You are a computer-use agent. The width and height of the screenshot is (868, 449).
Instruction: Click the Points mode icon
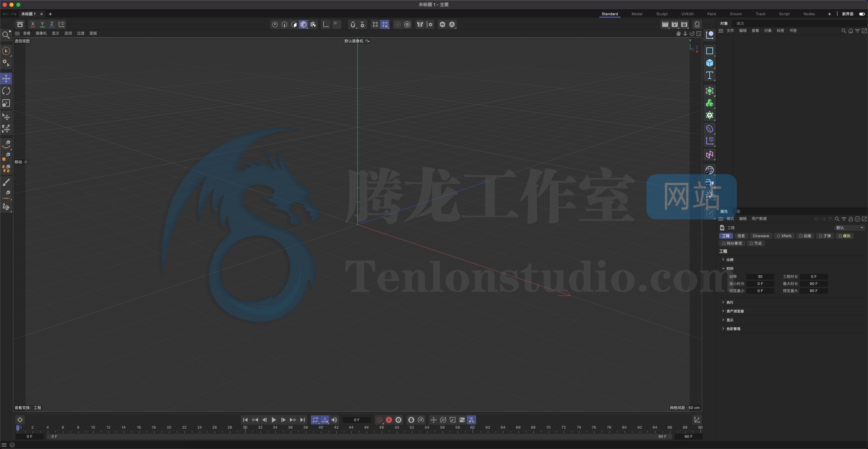[275, 24]
